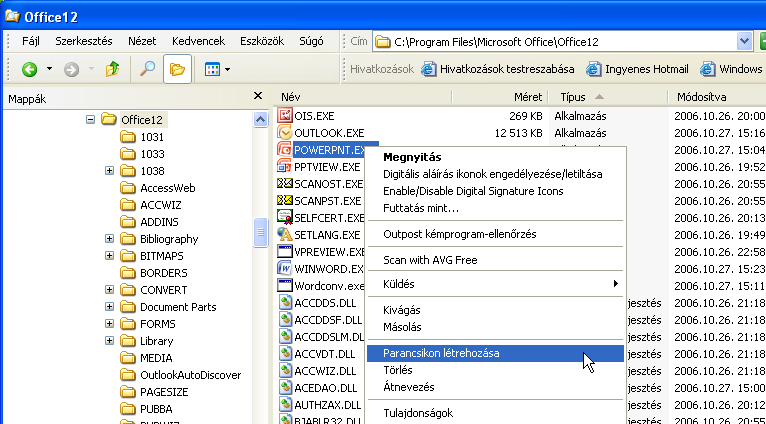Open the address bar dropdown arrow
This screenshot has height=424, width=766.
[744, 42]
